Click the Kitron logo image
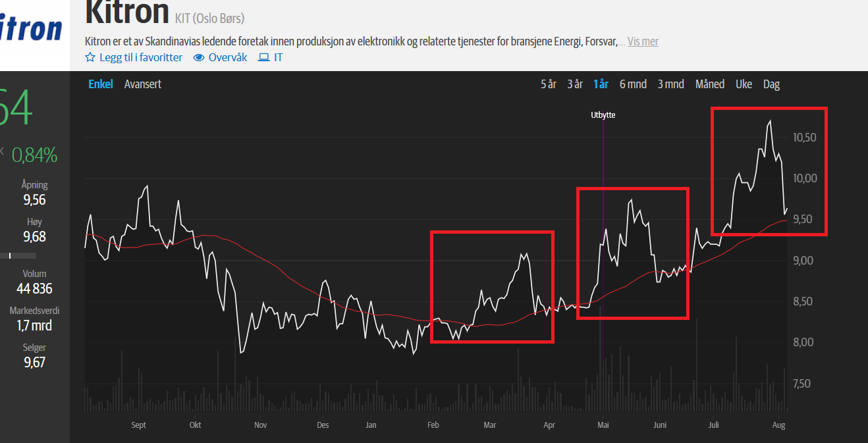 click(31, 28)
